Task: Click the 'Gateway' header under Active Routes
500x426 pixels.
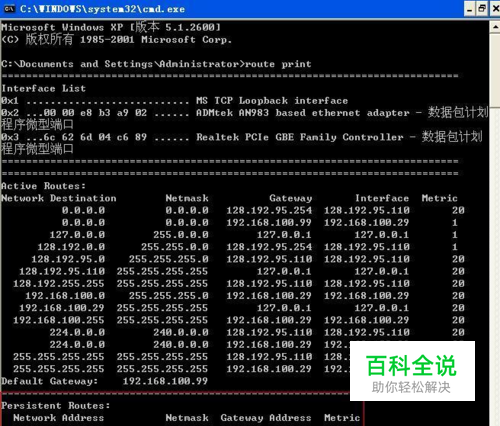Action: 291,198
